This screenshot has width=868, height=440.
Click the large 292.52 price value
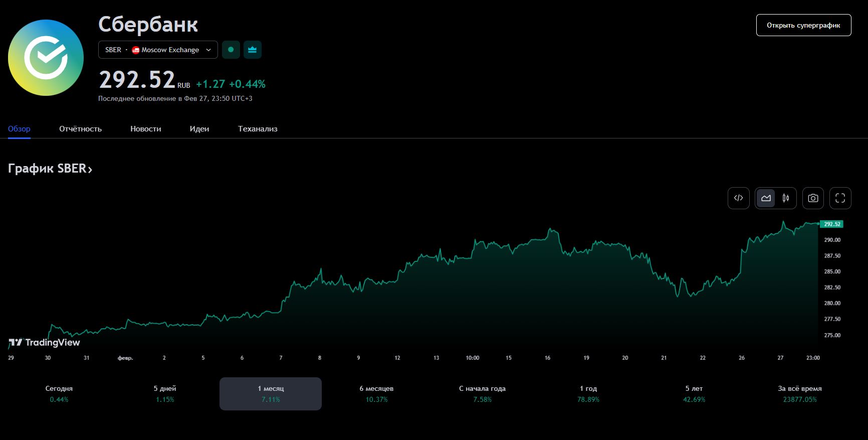(137, 80)
